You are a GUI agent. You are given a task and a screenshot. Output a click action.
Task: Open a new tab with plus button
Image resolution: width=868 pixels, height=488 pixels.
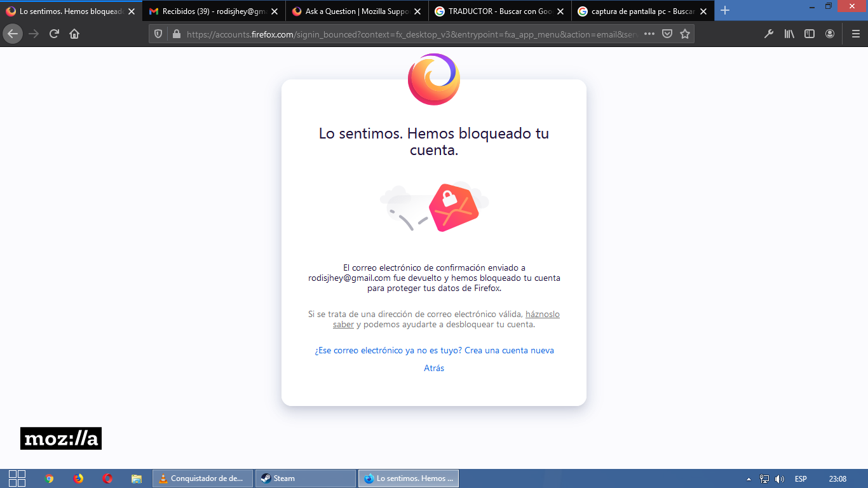click(x=725, y=10)
